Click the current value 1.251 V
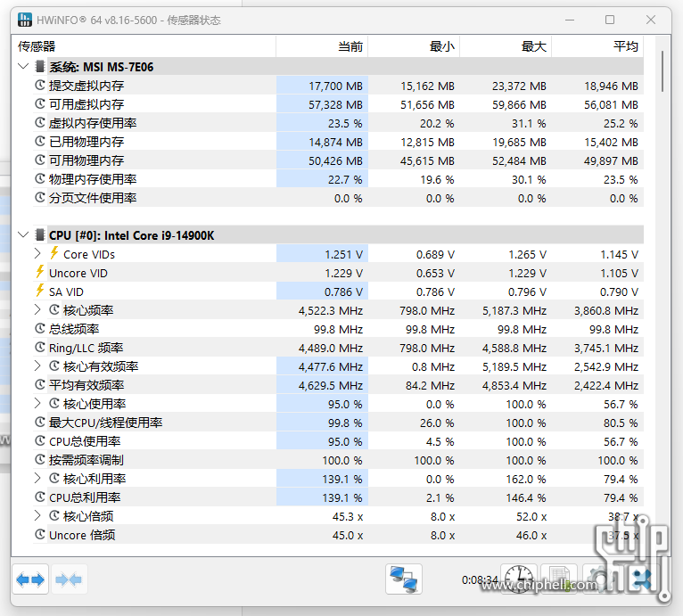Image resolution: width=683 pixels, height=616 pixels. [343, 254]
